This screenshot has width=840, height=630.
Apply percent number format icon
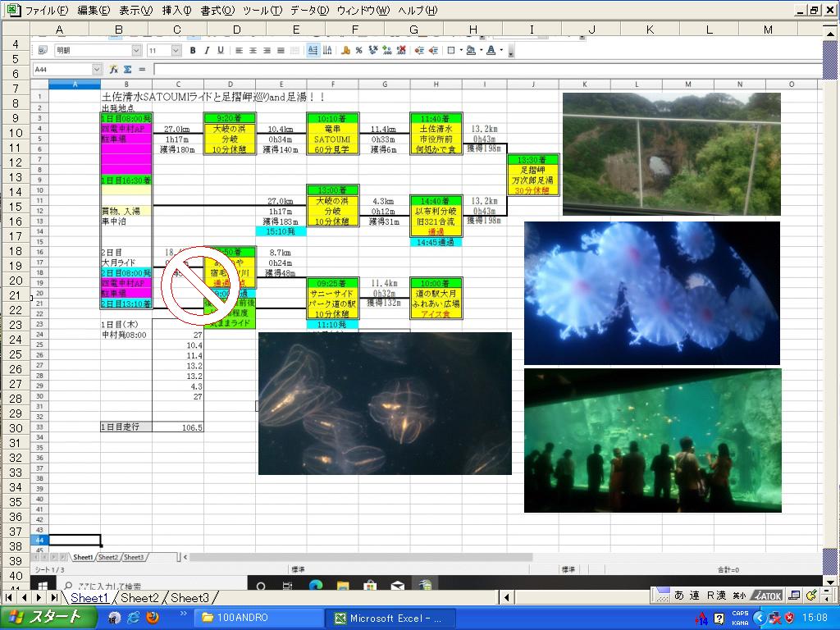[360, 51]
